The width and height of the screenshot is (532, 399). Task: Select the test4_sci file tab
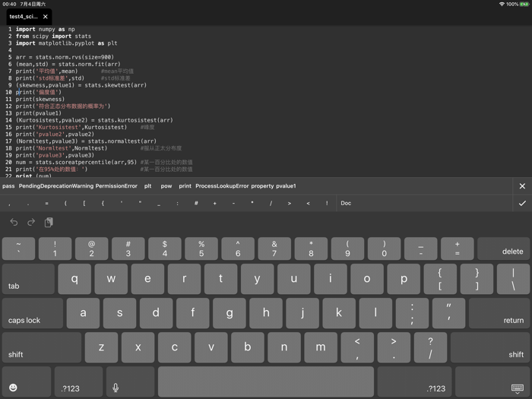pyautogui.click(x=29, y=17)
